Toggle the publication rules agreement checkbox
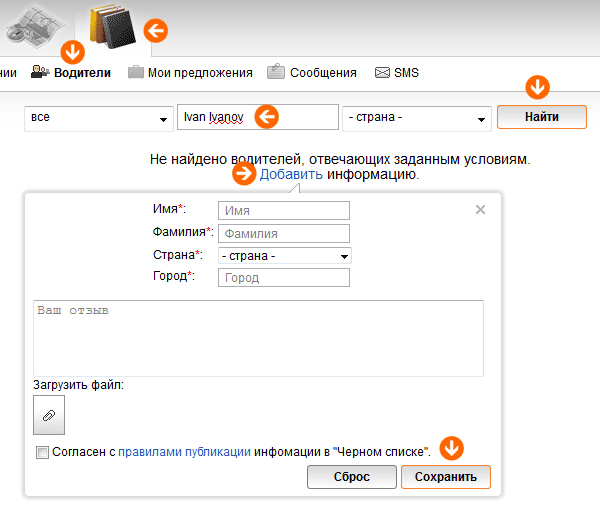Image resolution: width=600 pixels, height=521 pixels. click(x=42, y=453)
